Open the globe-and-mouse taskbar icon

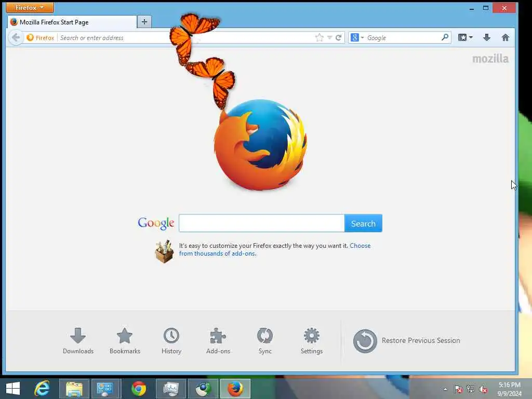pos(203,389)
